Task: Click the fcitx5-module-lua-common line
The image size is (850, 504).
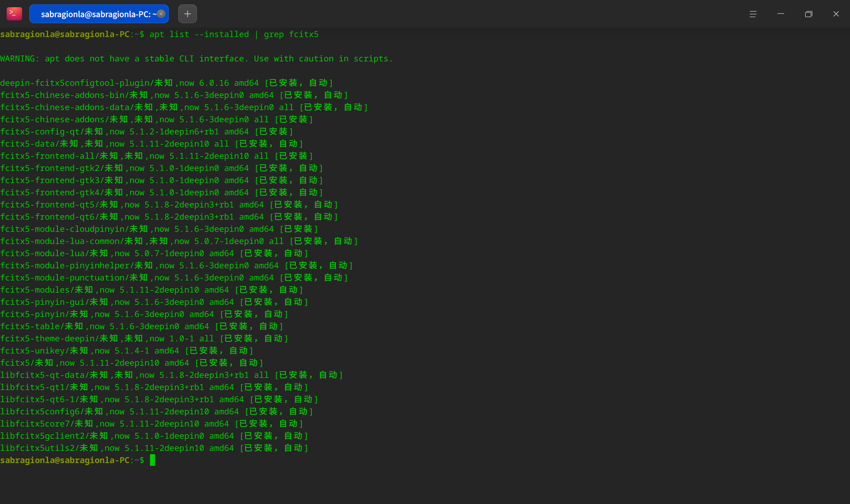Action: click(179, 241)
